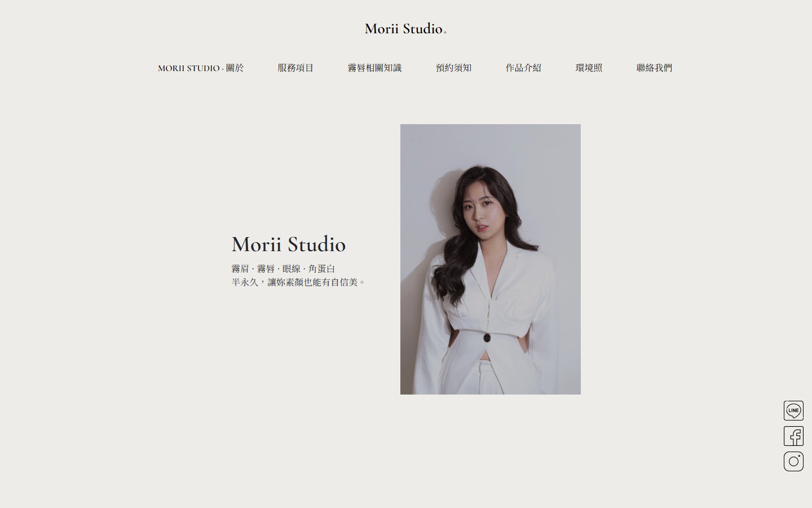Open the Facebook page icon

tap(793, 436)
